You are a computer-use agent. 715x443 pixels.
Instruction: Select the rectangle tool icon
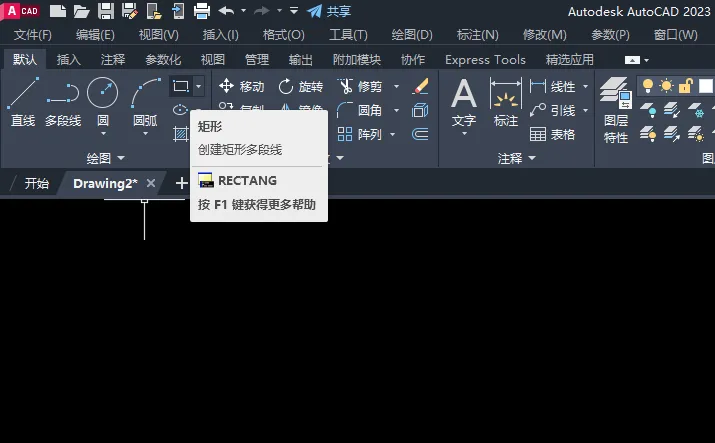(x=181, y=86)
